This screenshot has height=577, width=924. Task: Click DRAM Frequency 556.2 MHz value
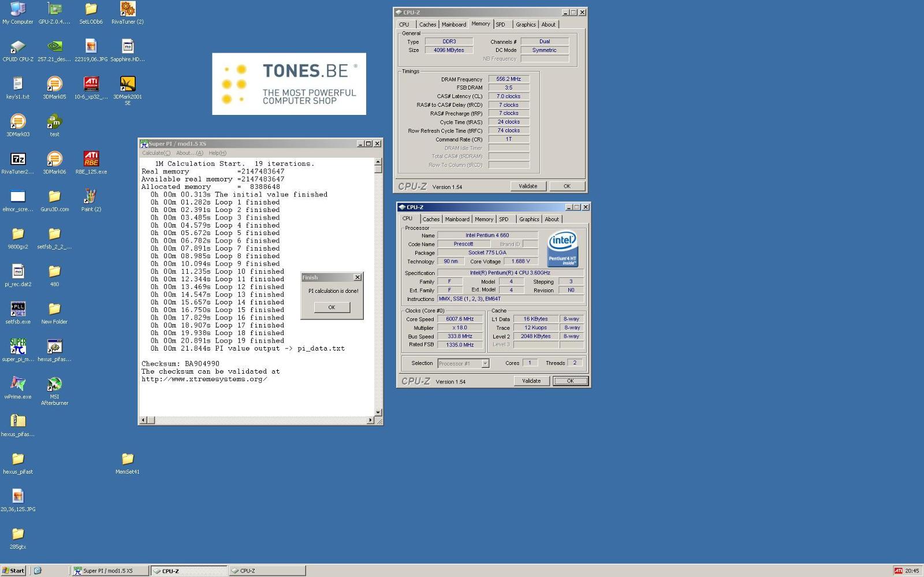pos(509,79)
